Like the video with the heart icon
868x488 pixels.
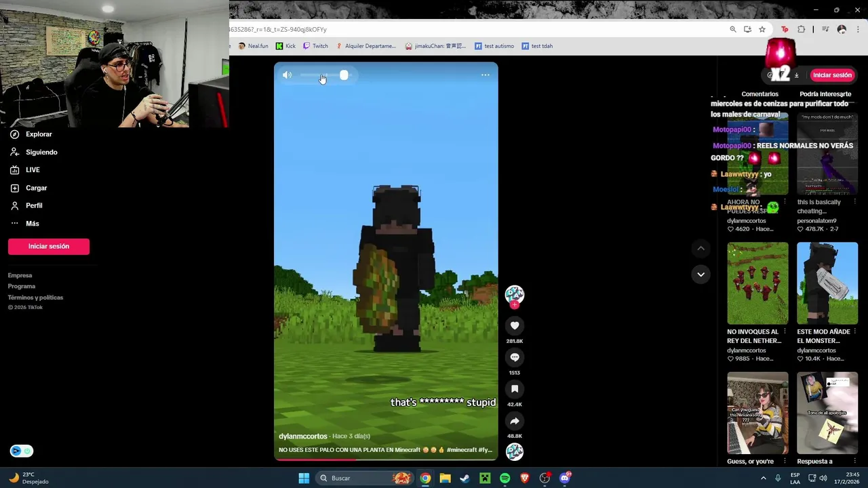(515, 326)
